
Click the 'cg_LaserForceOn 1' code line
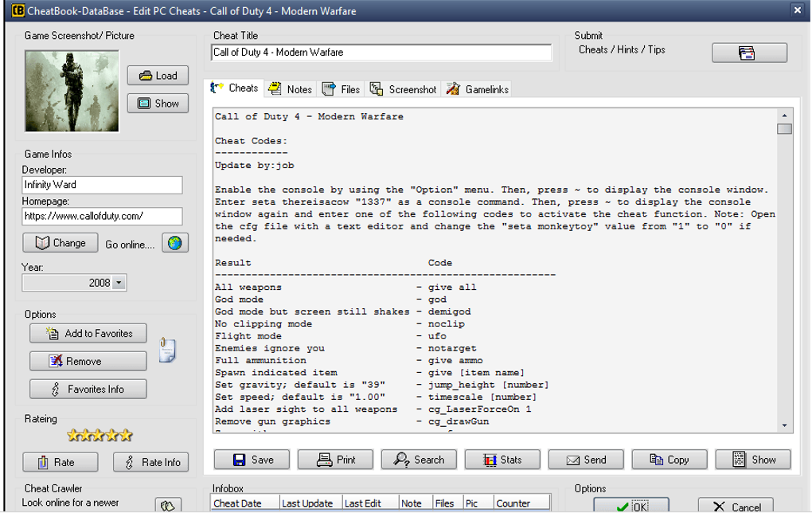click(x=479, y=409)
